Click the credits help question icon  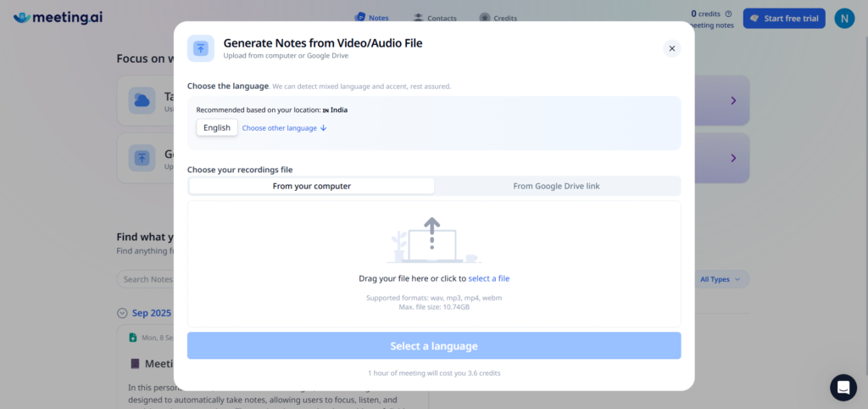728,14
